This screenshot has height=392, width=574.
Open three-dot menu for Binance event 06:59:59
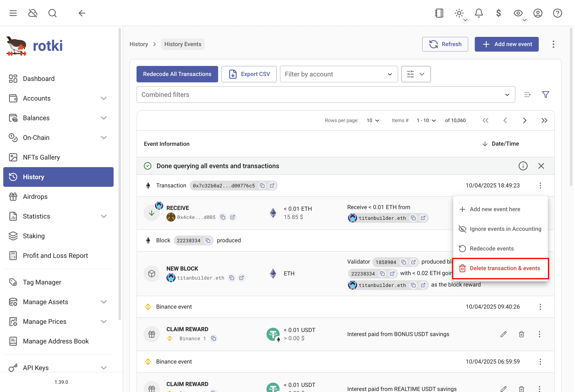point(540,362)
